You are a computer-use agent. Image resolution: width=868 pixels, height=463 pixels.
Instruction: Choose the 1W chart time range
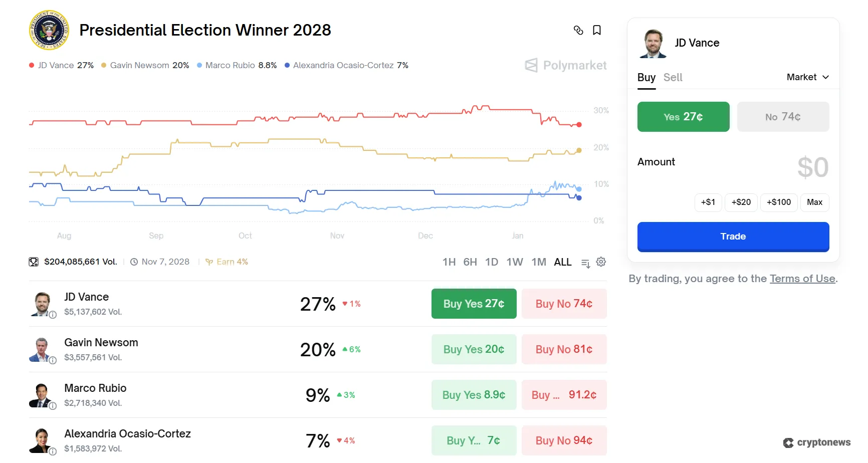[514, 262]
